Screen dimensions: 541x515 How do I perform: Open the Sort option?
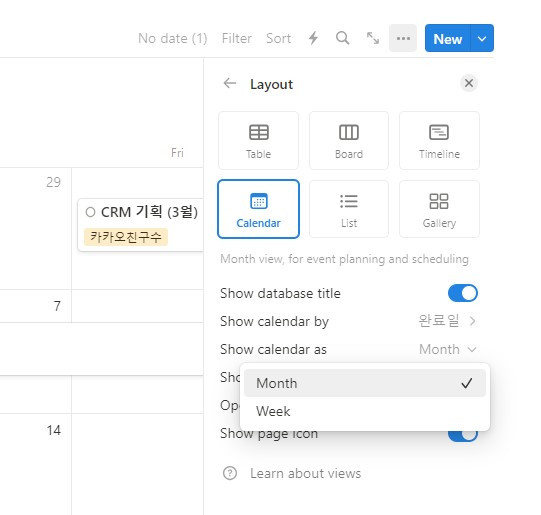click(278, 38)
